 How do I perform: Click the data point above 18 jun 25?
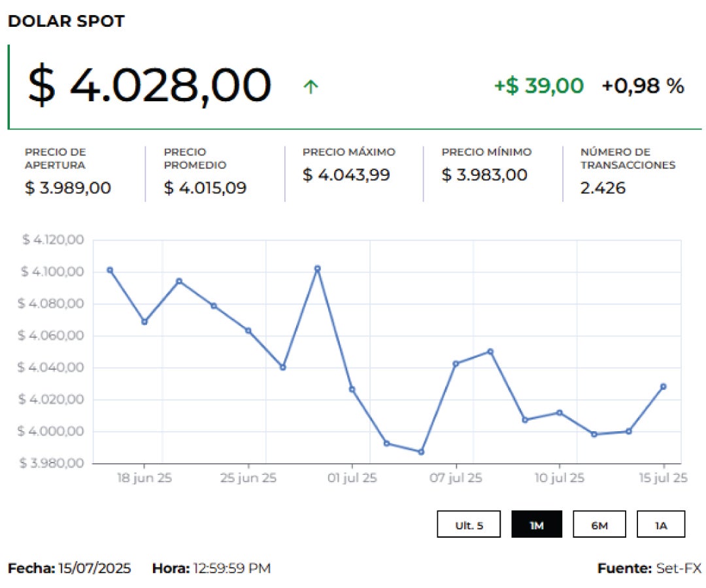tap(144, 321)
